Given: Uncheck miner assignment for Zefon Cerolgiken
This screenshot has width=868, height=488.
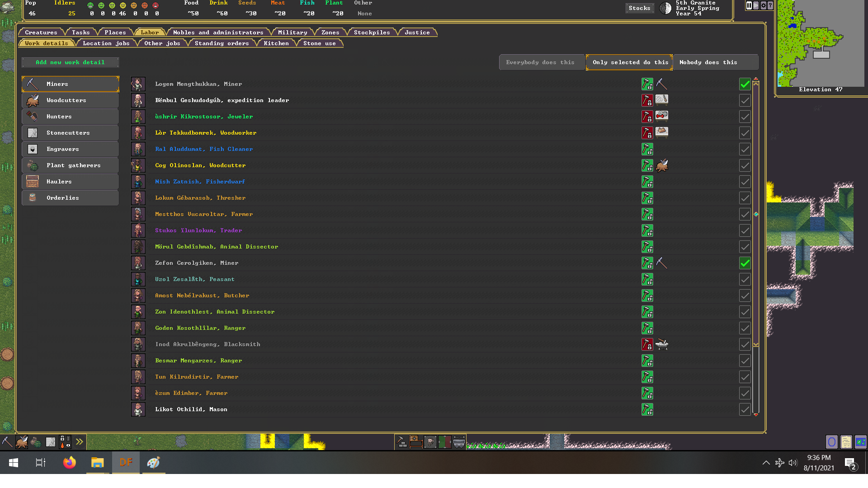Looking at the screenshot, I should click(745, 263).
